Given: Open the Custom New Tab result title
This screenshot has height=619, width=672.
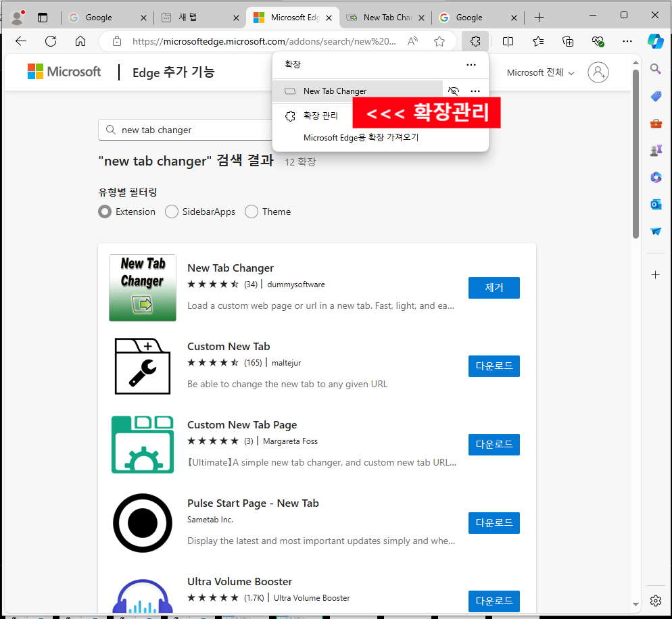Looking at the screenshot, I should [x=229, y=347].
